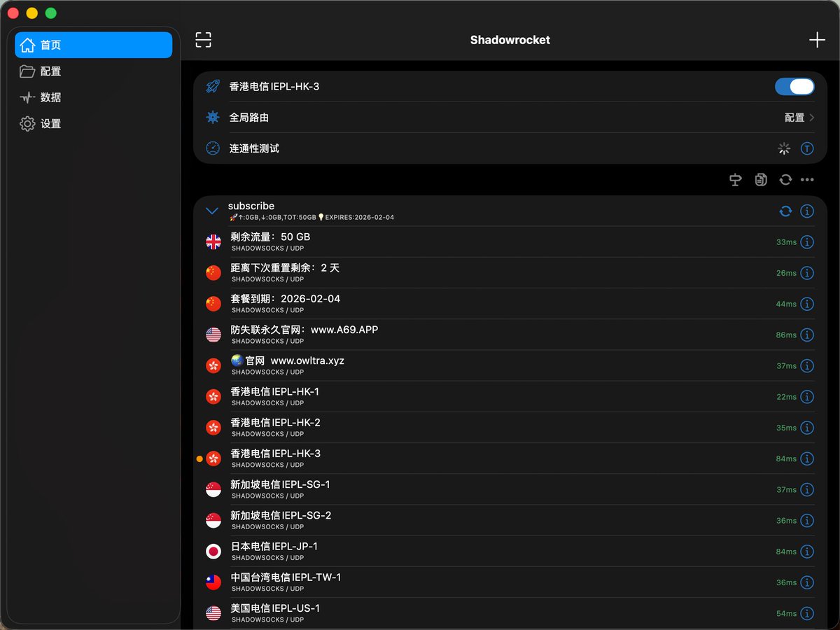Open the three-dot more options menu
The image size is (840, 630).
[807, 180]
